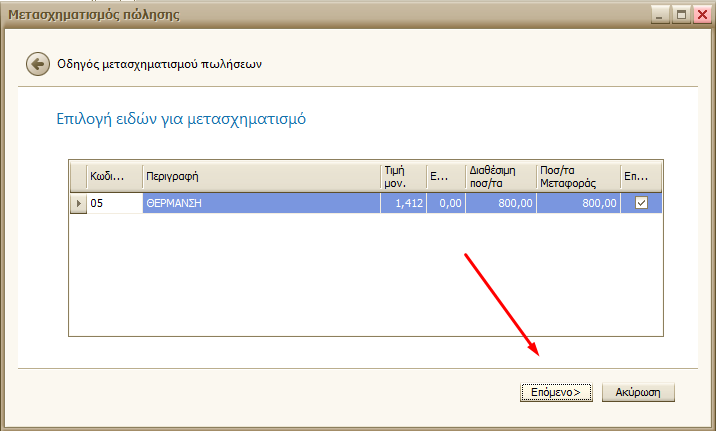Click the transfer quantity cell in ΘΕΡΜΑΝΣΗ row
Viewport: 716px width, 431px height.
[577, 203]
